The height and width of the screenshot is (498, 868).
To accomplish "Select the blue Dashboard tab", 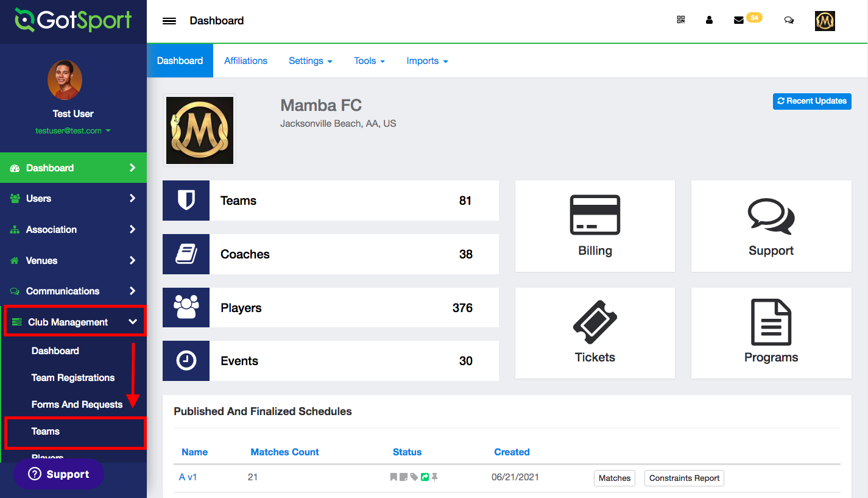I will (180, 61).
